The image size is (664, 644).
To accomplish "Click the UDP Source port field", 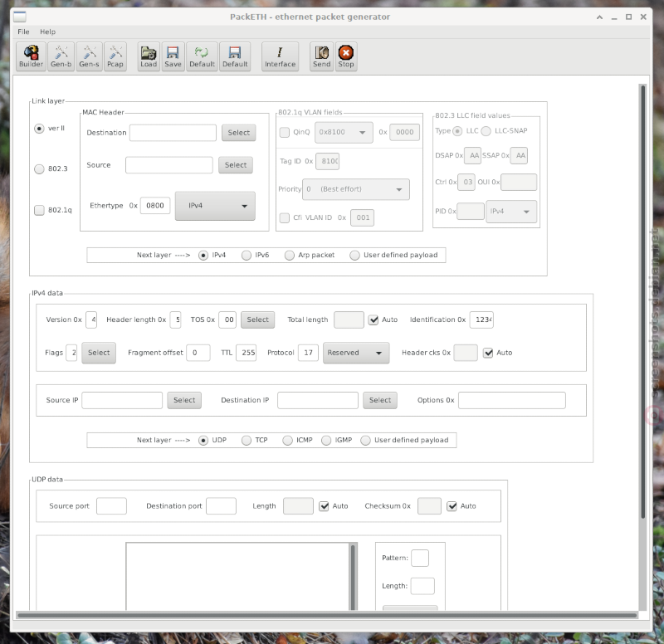I will tap(111, 506).
